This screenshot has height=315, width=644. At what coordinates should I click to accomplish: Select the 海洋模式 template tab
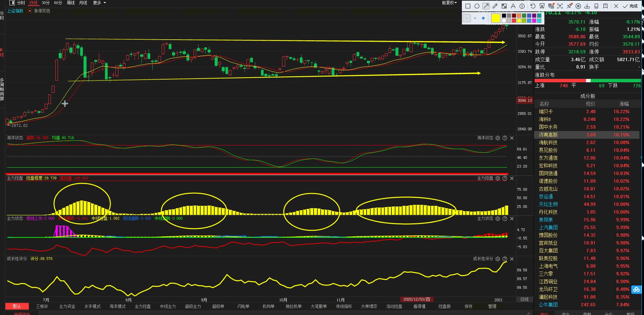(117, 306)
